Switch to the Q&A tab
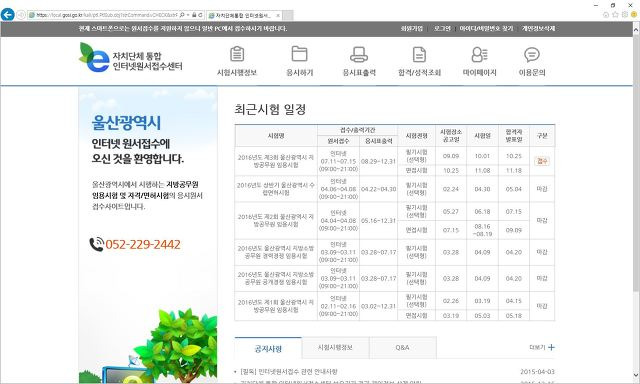 click(x=402, y=348)
